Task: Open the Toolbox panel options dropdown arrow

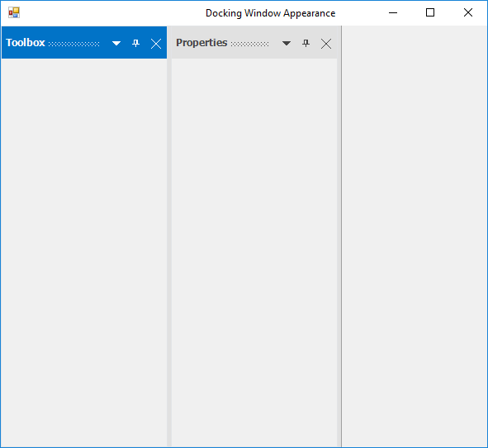Action: point(116,44)
